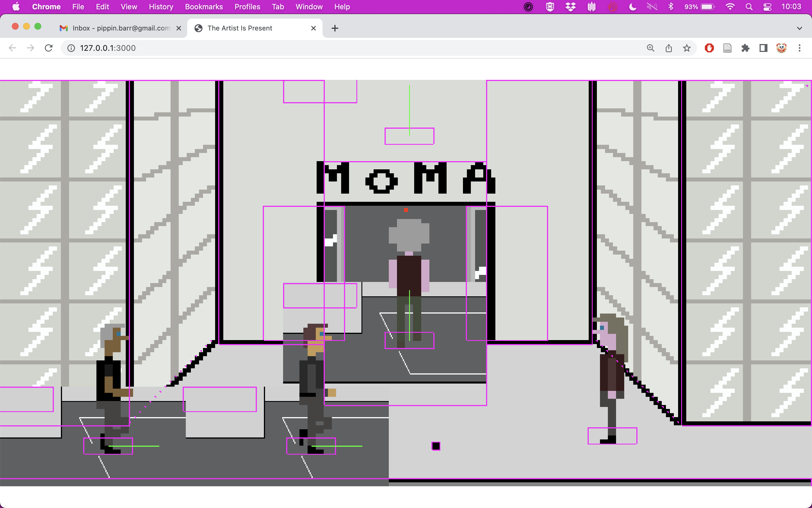Click the muted volume icon
Screen dimensions: 812x508
click(x=652, y=7)
